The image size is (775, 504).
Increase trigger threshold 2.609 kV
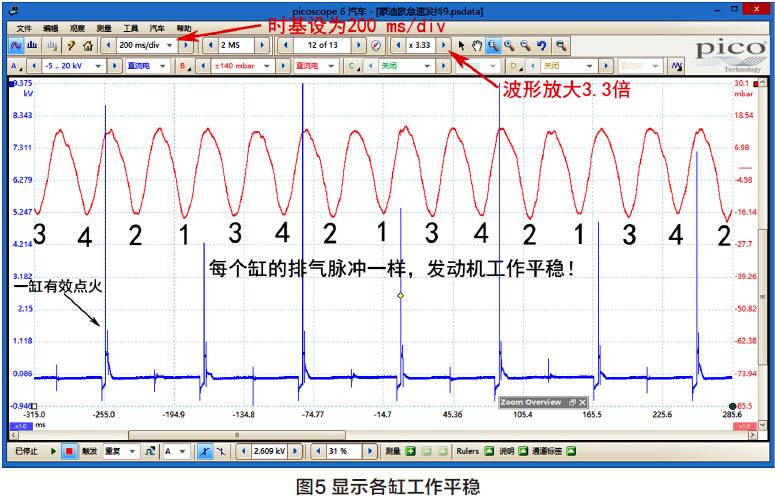point(295,451)
